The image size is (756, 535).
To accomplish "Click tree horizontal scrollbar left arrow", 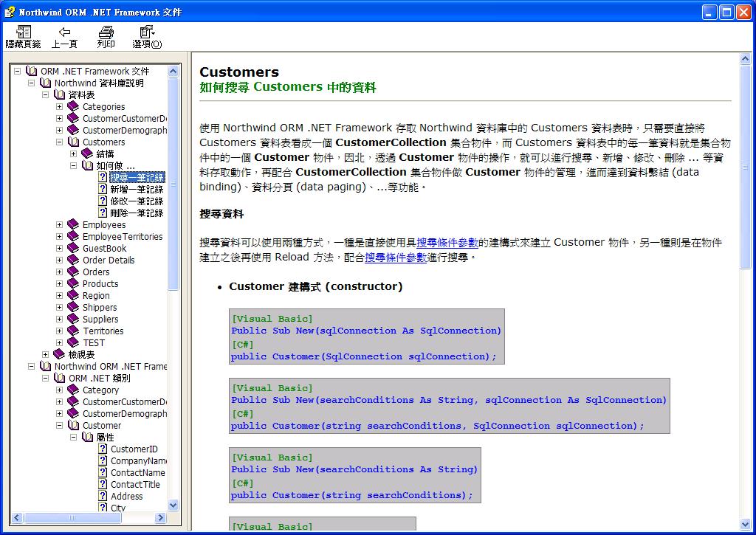I will point(17,517).
